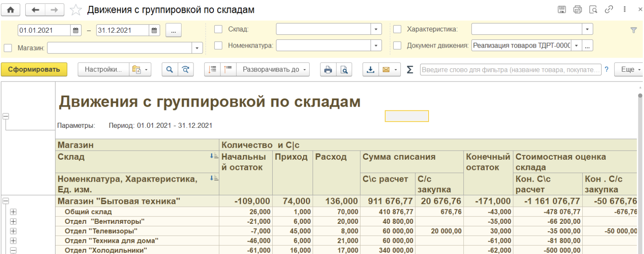Check the Документ движения checkbox

[397, 46]
